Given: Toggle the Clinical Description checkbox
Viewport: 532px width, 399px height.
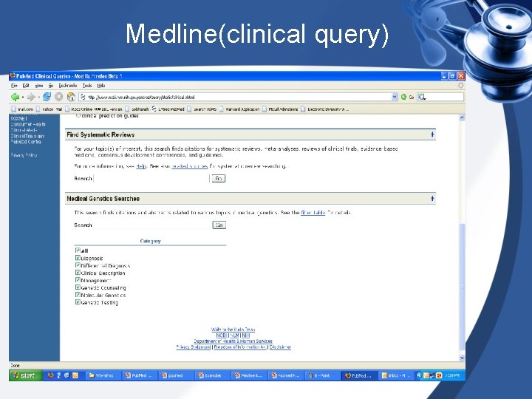Looking at the screenshot, I should click(x=78, y=273).
